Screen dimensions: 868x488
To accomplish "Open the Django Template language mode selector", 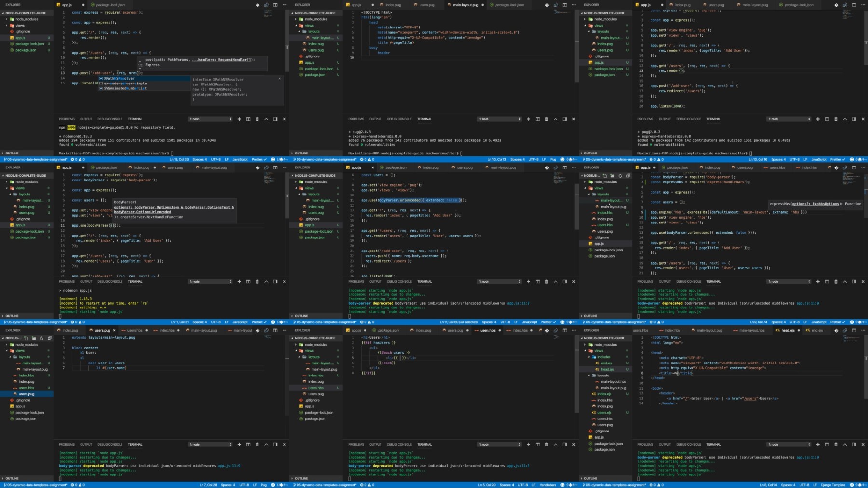I will [832, 485].
